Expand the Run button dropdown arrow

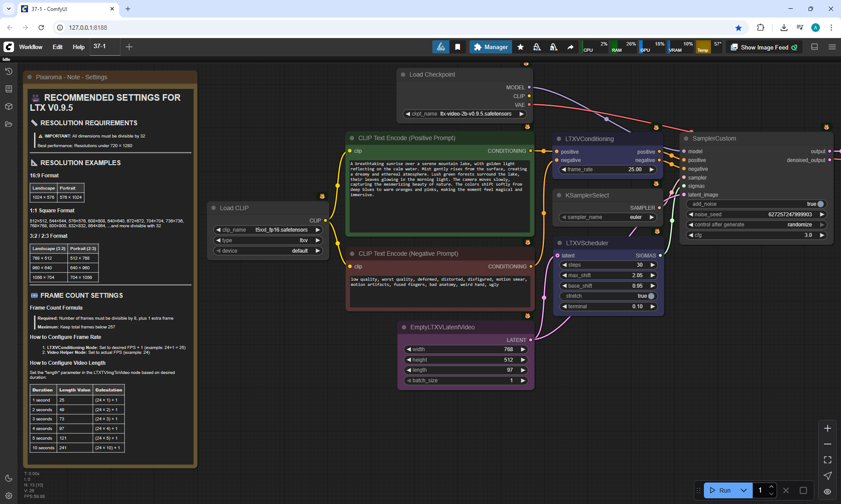(744, 490)
